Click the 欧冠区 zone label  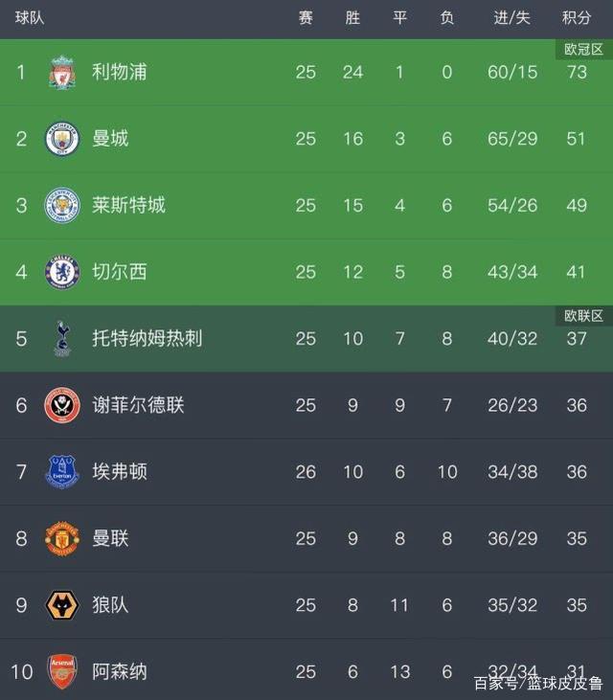click(x=584, y=49)
